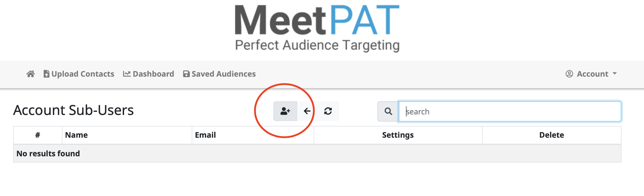The width and height of the screenshot is (644, 196).
Task: Click the refresh icon button
Action: tap(328, 111)
